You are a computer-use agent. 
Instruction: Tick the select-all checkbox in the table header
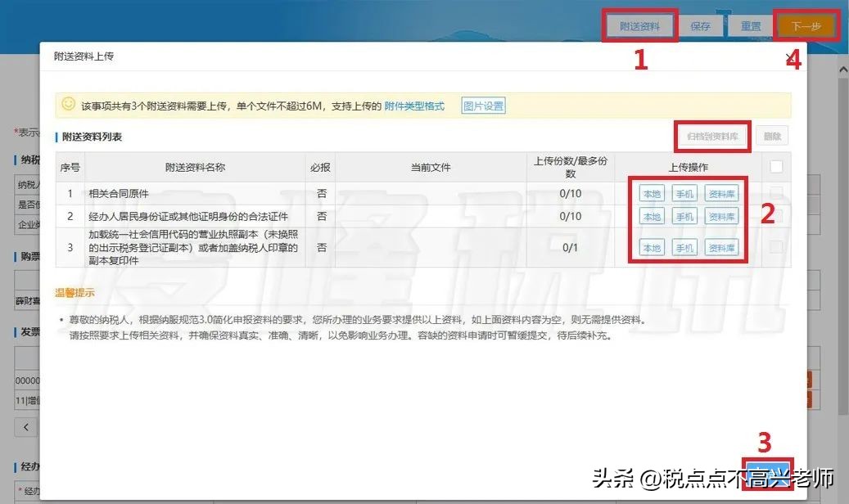pyautogui.click(x=776, y=166)
